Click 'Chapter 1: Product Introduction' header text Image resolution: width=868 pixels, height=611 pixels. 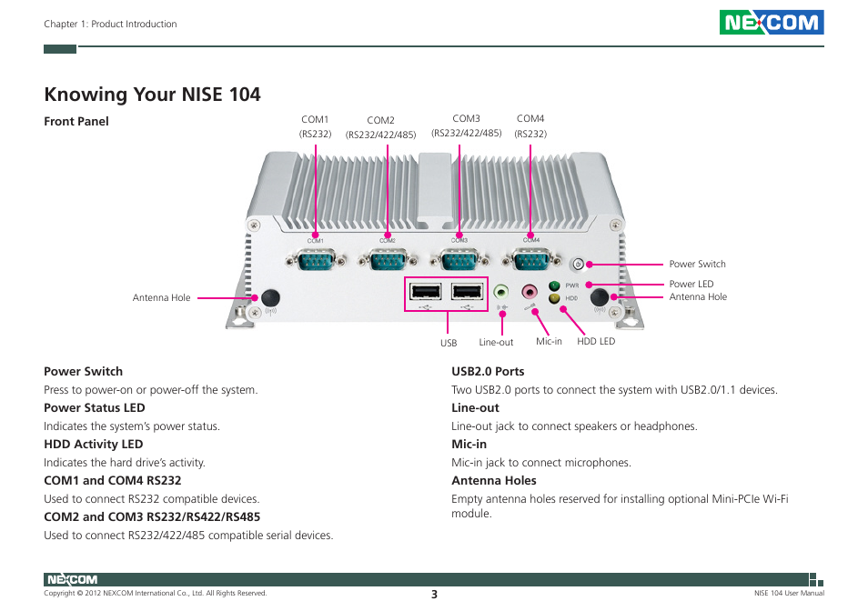point(110,24)
